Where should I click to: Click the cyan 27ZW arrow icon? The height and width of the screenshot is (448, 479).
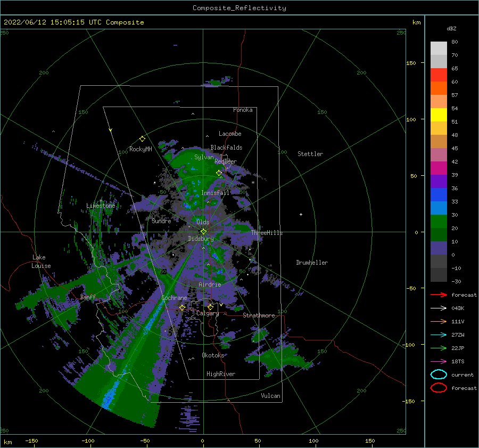point(439,335)
